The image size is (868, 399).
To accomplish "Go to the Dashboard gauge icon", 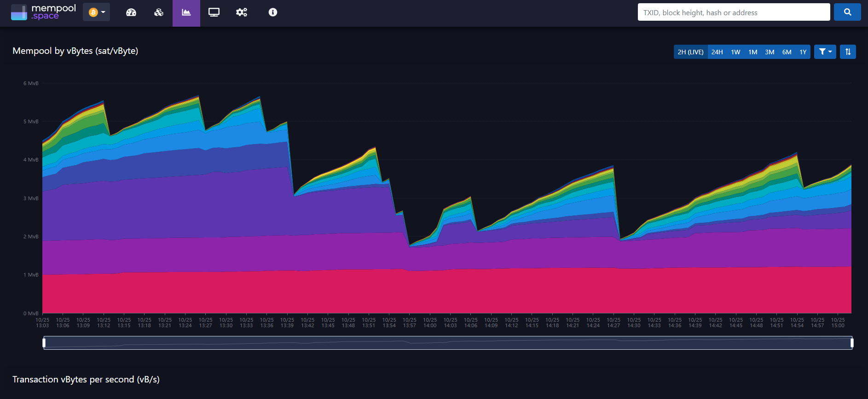I will coord(131,12).
